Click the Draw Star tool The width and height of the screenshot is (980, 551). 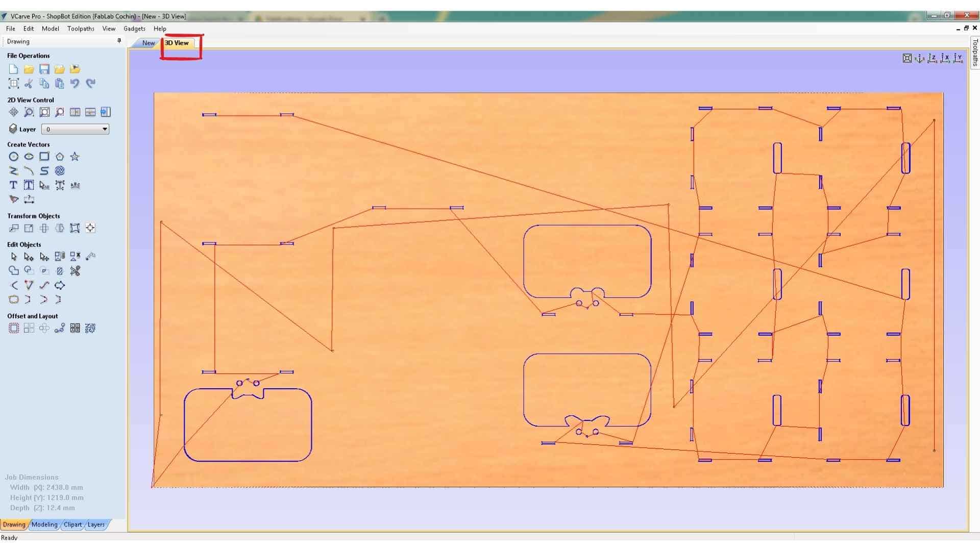click(75, 157)
